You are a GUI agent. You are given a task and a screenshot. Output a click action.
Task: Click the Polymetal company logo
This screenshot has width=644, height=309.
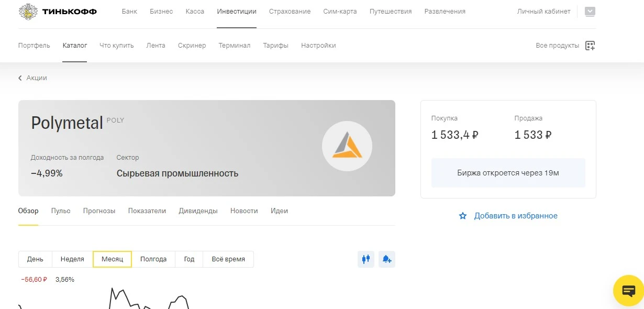(x=347, y=146)
